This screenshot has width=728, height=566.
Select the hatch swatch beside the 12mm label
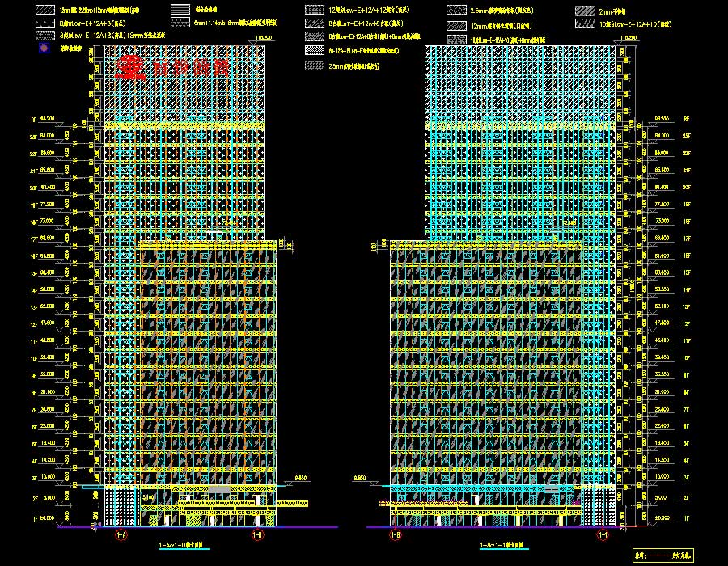456,26
